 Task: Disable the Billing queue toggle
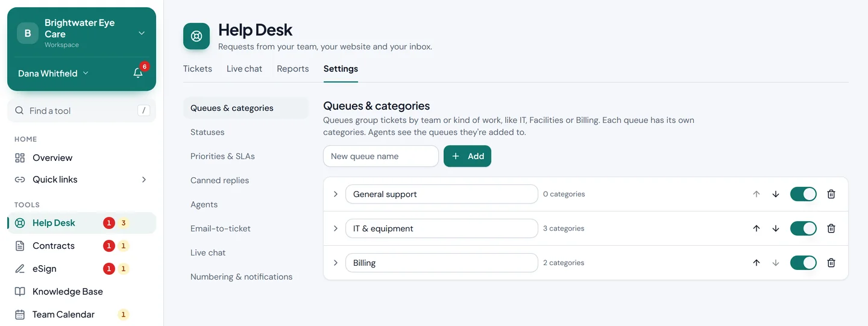tap(803, 263)
